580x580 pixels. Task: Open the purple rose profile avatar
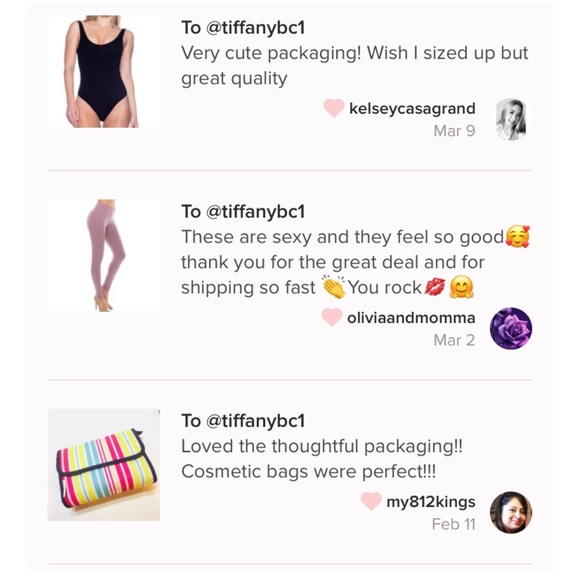(x=511, y=328)
